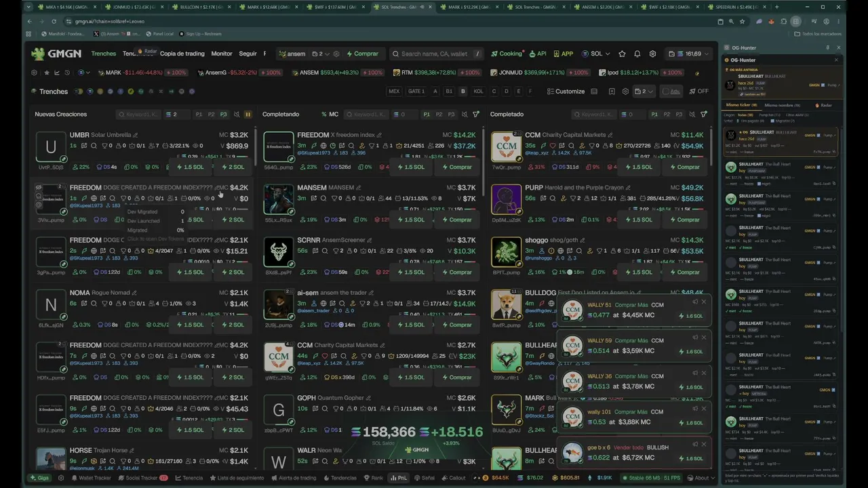Mute sound in the Completando column
868x488 pixels.
[464, 115]
